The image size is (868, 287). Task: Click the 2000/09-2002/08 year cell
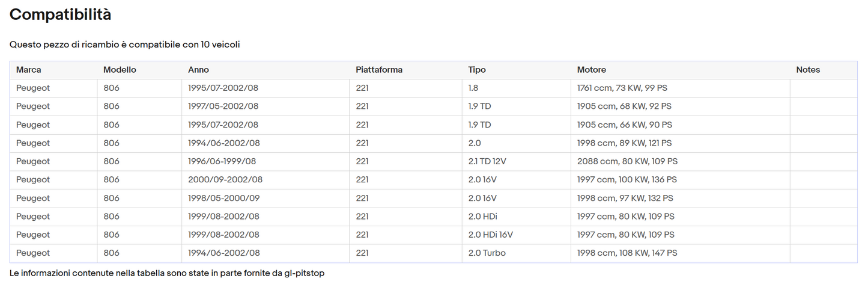pyautogui.click(x=225, y=179)
